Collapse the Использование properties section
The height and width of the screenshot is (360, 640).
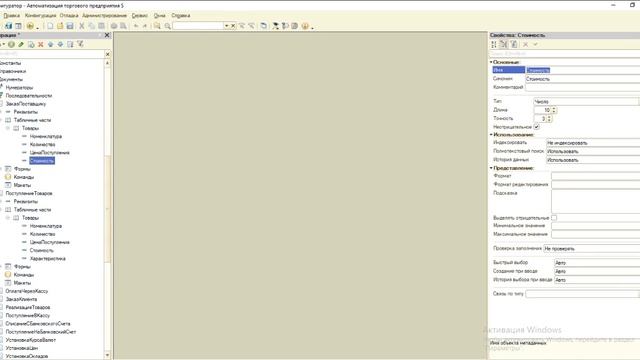[491, 134]
